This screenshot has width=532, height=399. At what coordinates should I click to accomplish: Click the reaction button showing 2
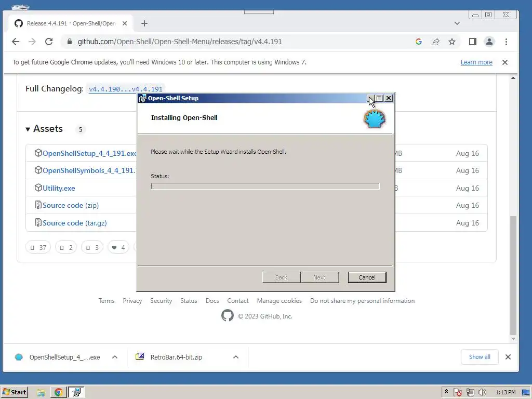[x=66, y=247]
